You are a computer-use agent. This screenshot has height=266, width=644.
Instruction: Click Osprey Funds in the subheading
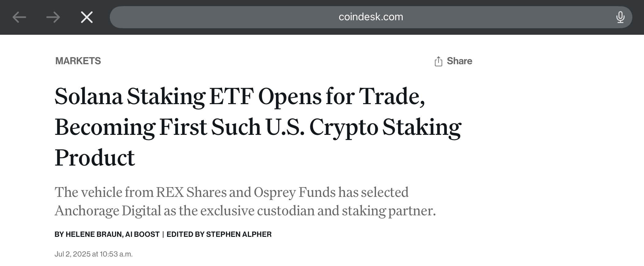tap(294, 192)
